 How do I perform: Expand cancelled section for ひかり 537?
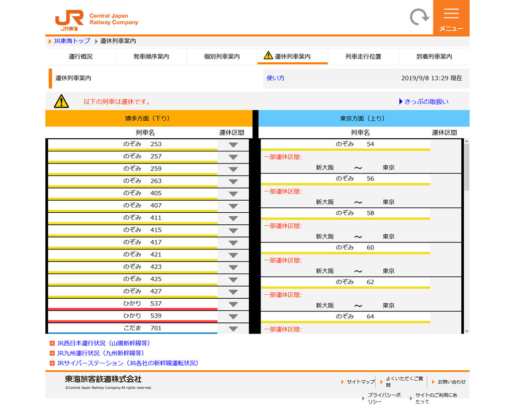coord(233,304)
